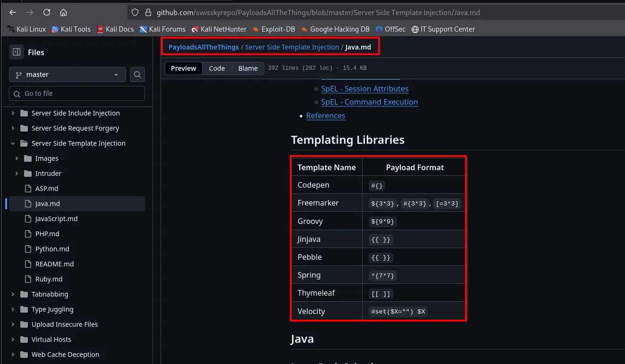Screen dimensions: 625x364
Task: Open Kali NetHunter bookmark
Action: pos(219,29)
